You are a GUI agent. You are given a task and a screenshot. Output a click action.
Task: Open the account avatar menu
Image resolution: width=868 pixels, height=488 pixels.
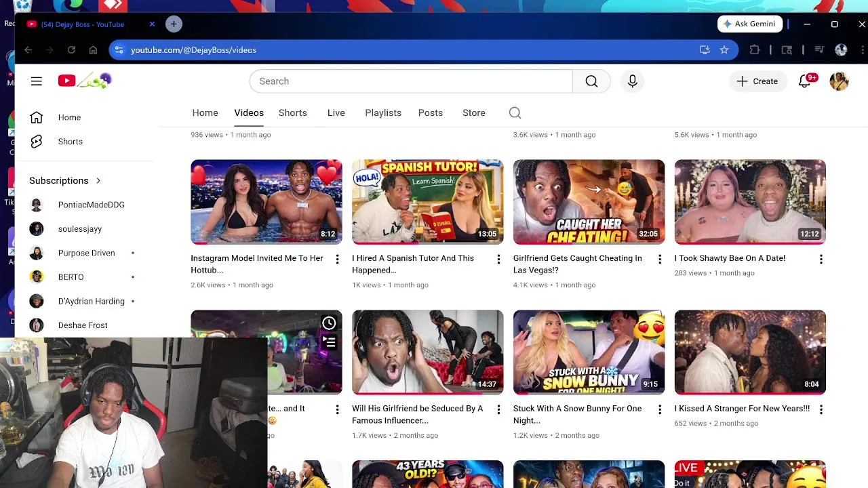840,81
